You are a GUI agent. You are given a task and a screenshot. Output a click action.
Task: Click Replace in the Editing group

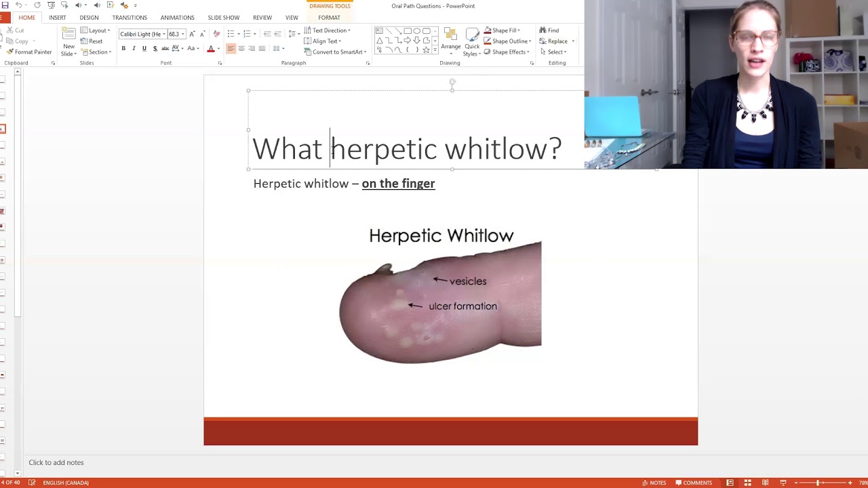[x=553, y=41]
